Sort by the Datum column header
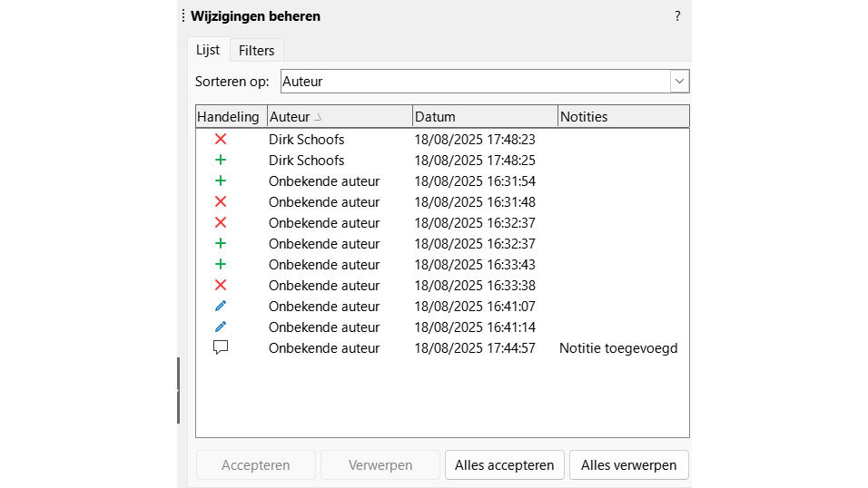Image resolution: width=868 pixels, height=488 pixels. (x=484, y=117)
